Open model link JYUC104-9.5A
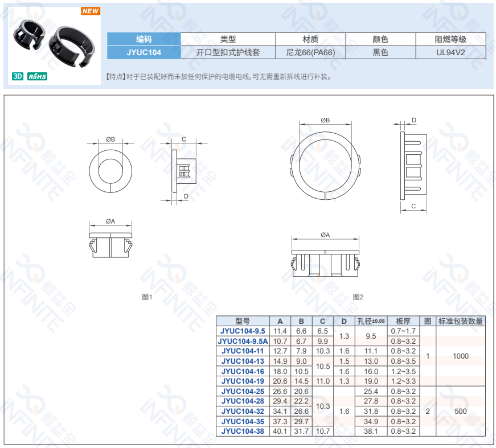Image resolution: width=496 pixels, height=448 pixels. tap(243, 341)
